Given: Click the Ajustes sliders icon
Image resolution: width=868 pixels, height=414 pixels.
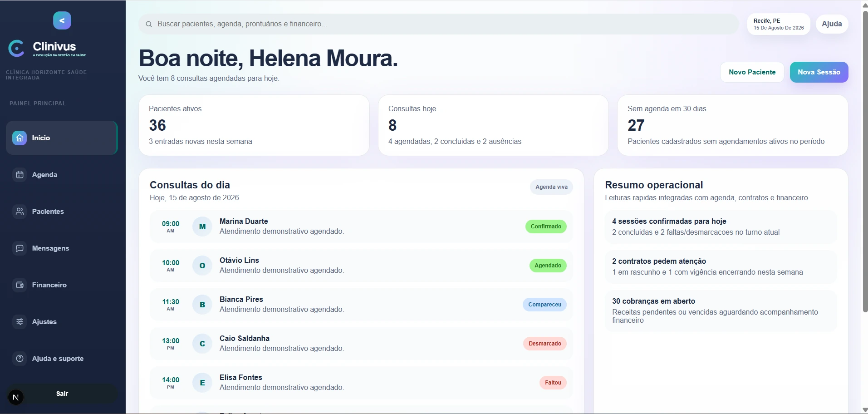Looking at the screenshot, I should click(x=20, y=322).
